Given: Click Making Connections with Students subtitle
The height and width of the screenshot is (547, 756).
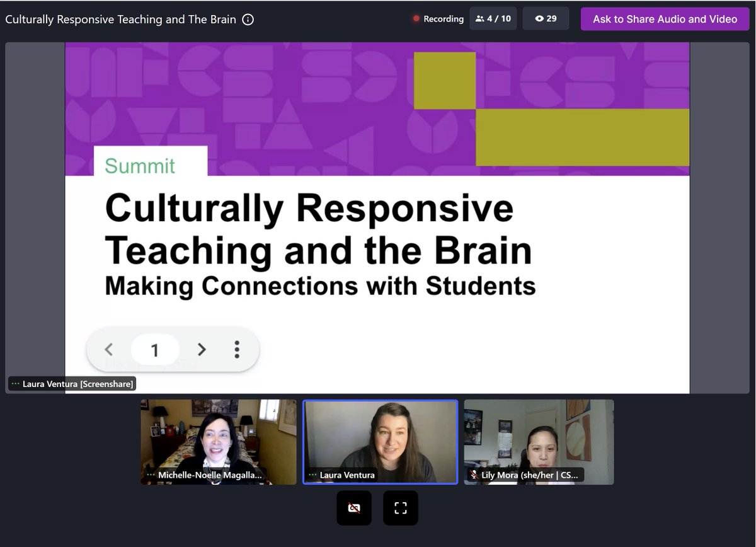Looking at the screenshot, I should coord(320,285).
